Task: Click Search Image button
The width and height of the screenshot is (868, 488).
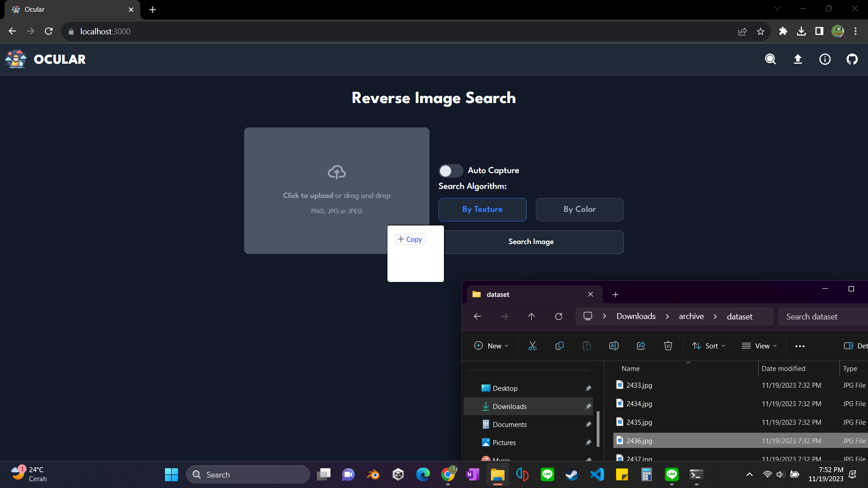Action: coord(531,241)
